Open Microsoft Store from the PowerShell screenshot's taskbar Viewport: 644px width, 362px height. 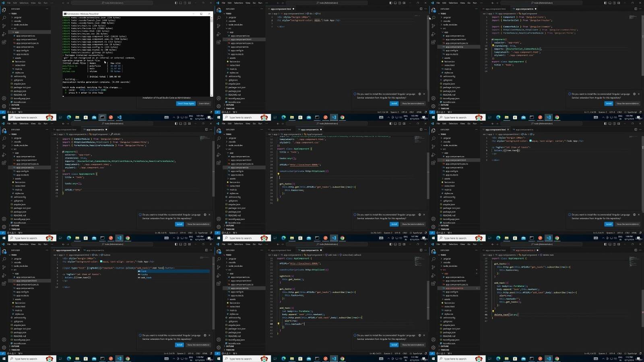pos(86,118)
